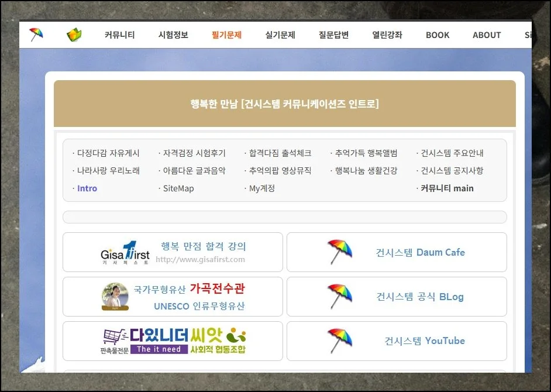Open the Intro link
551x392 pixels.
(x=86, y=188)
